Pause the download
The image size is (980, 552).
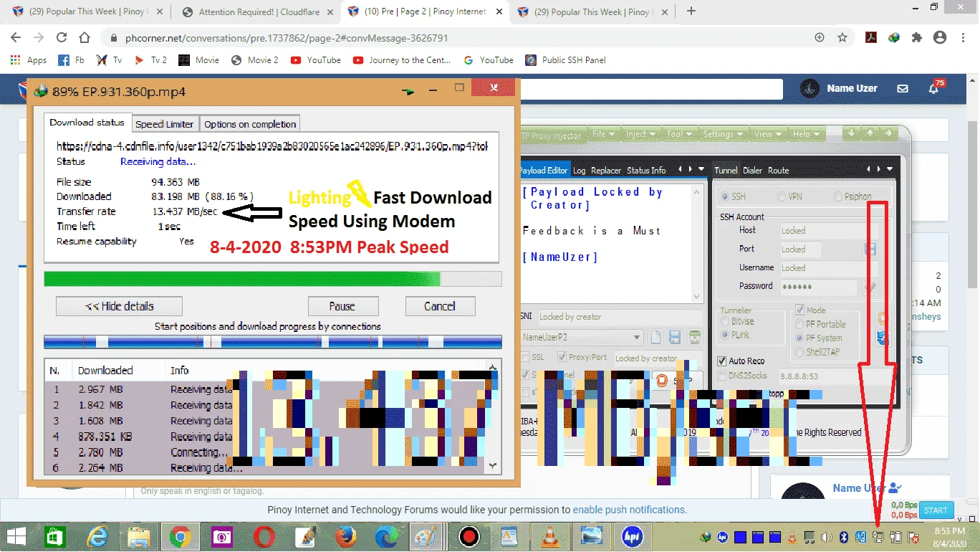pyautogui.click(x=342, y=306)
